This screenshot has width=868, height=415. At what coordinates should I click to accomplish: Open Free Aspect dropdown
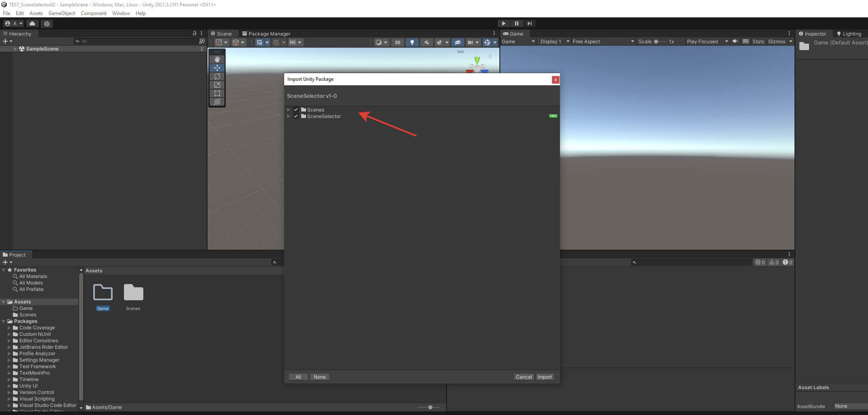point(603,42)
